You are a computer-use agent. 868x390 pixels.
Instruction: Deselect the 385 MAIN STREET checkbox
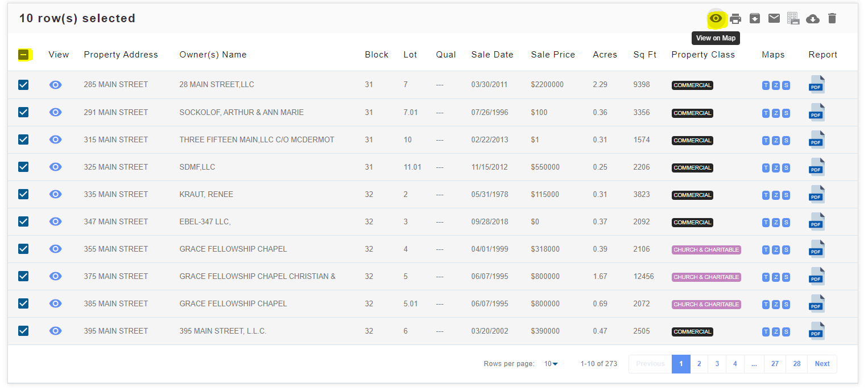tap(23, 303)
